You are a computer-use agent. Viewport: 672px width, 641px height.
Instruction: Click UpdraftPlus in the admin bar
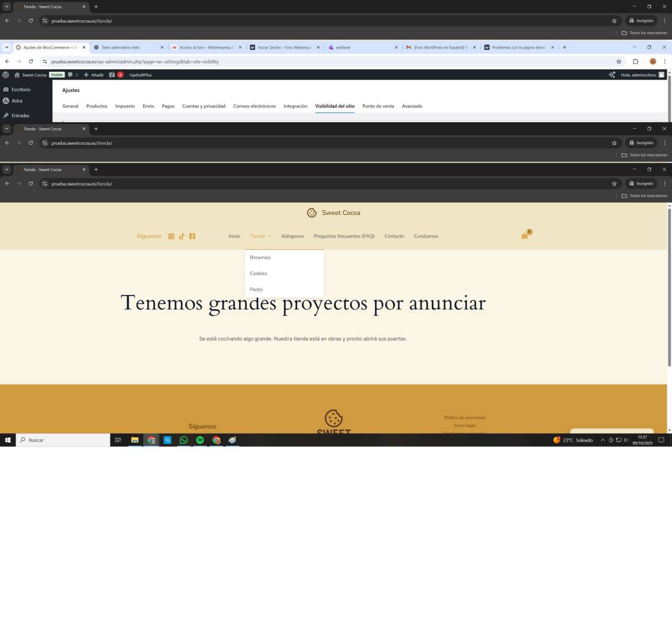coord(140,75)
